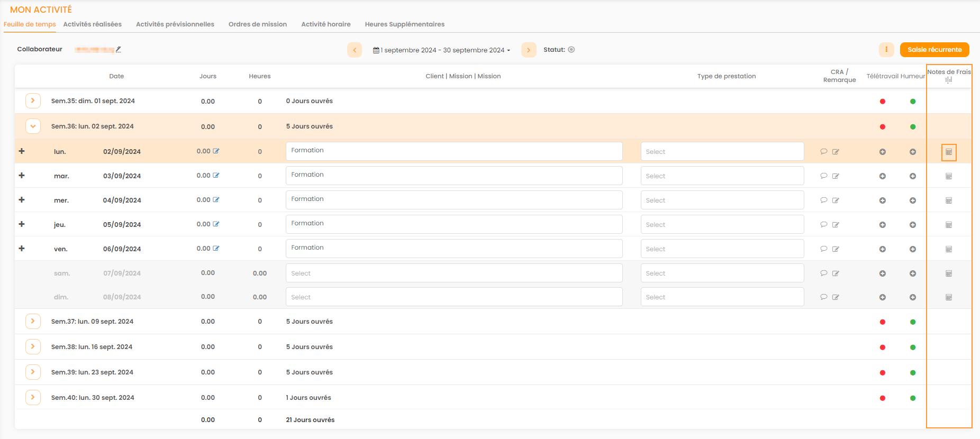
Task: Click red status dot for week Sem.38
Action: click(x=883, y=347)
